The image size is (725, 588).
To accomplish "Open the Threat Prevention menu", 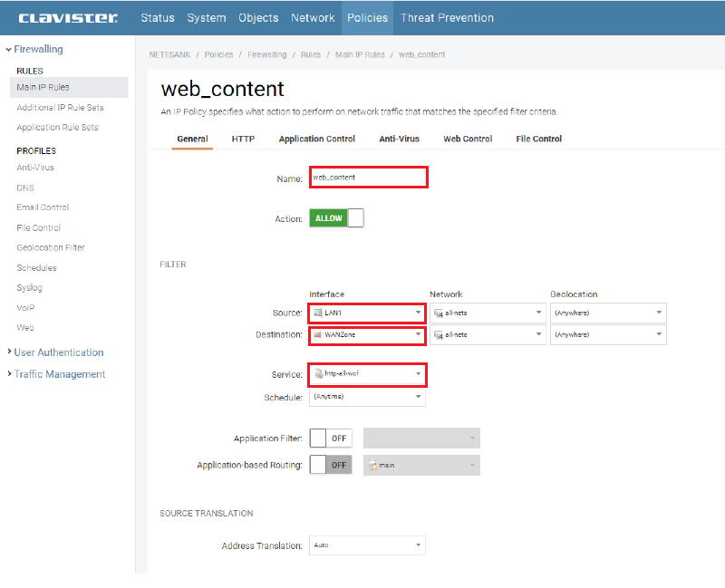I will pos(447,18).
